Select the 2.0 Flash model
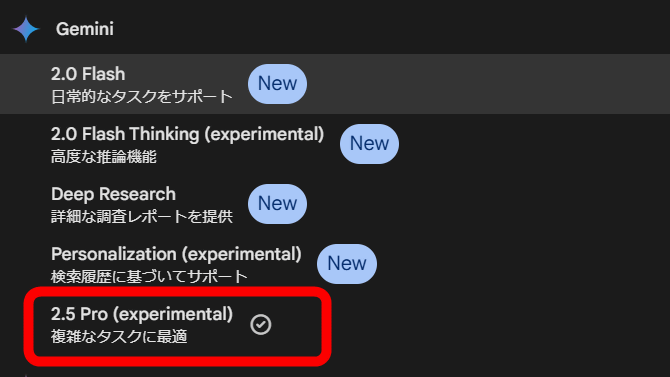Viewport: 670px width, 377px height. [335, 84]
